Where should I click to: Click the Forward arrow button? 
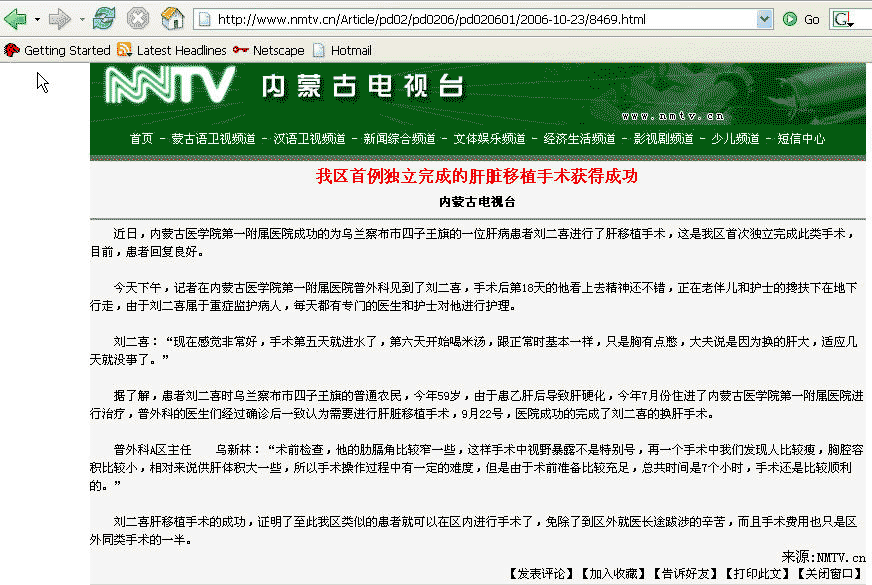click(x=60, y=19)
